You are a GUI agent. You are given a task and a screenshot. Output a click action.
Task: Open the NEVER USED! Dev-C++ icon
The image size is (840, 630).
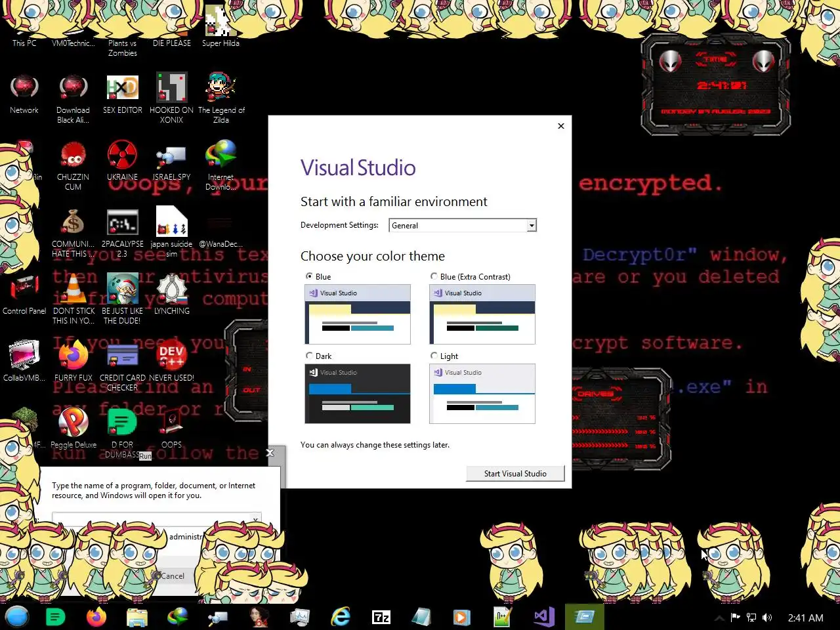(171, 362)
